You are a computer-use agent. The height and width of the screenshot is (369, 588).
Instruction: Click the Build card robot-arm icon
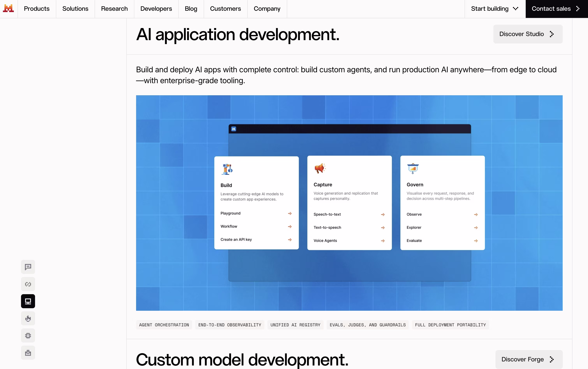click(227, 169)
